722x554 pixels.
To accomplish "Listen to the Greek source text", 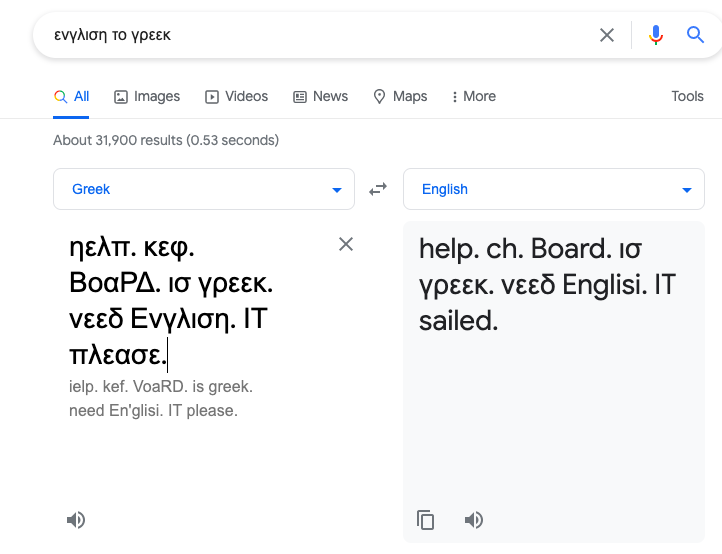I will (x=76, y=520).
